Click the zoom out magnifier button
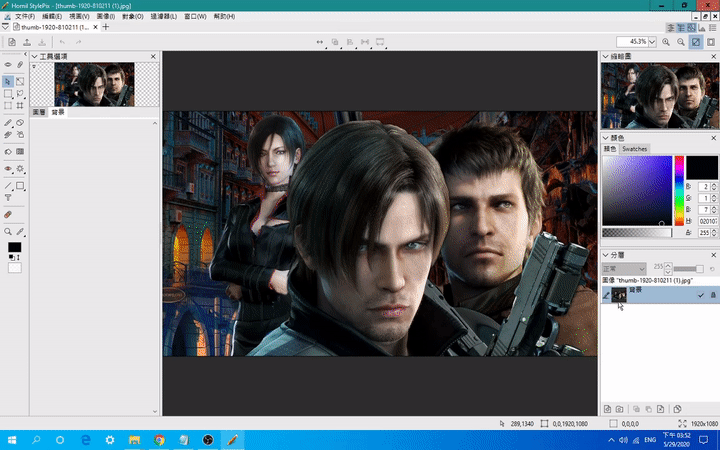720x450 pixels. 681,42
